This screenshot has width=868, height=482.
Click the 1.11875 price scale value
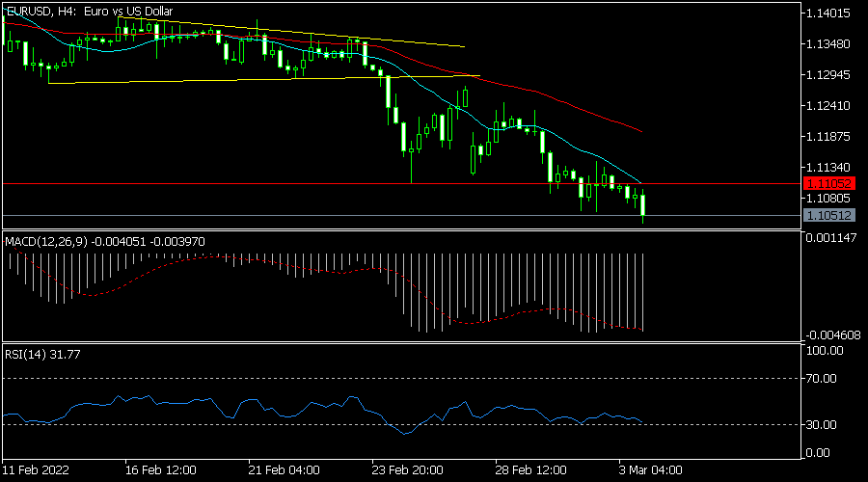(828, 136)
